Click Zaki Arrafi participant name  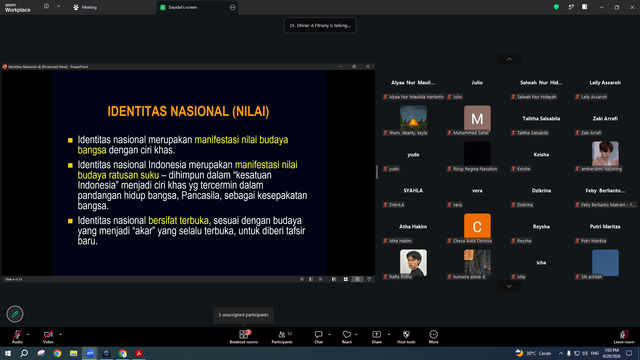point(605,119)
